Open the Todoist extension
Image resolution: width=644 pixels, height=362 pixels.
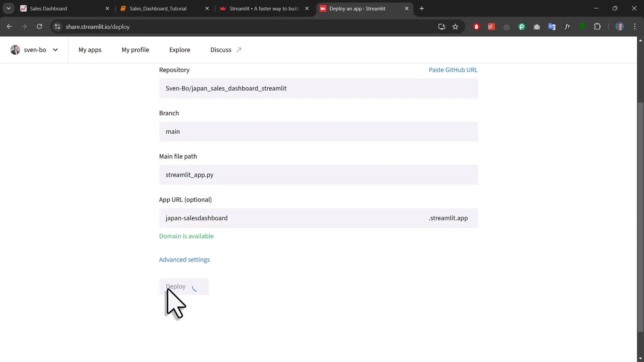[x=491, y=27]
